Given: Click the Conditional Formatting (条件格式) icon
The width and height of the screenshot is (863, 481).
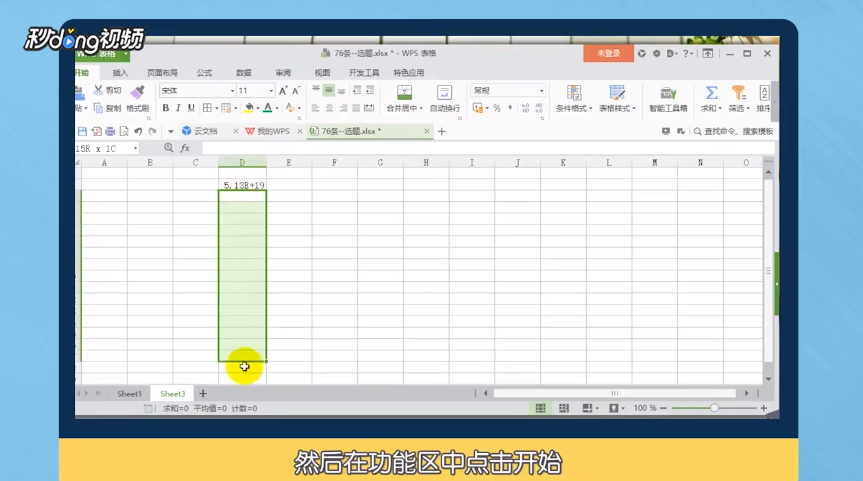Looking at the screenshot, I should pos(574,92).
